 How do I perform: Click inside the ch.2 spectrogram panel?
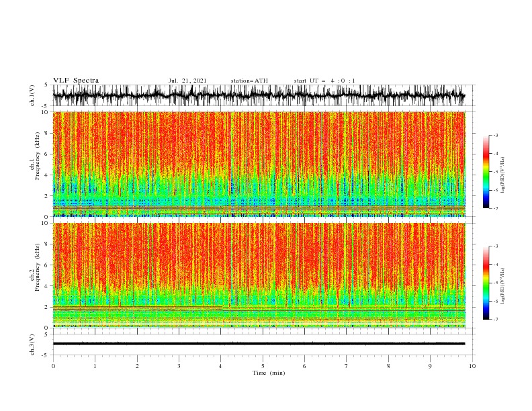point(259,275)
